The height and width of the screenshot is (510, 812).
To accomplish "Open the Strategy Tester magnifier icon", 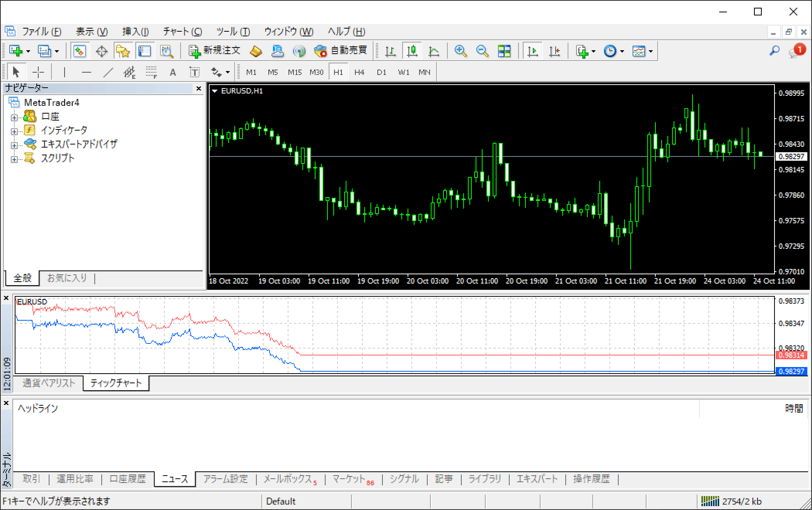I will coord(167,51).
